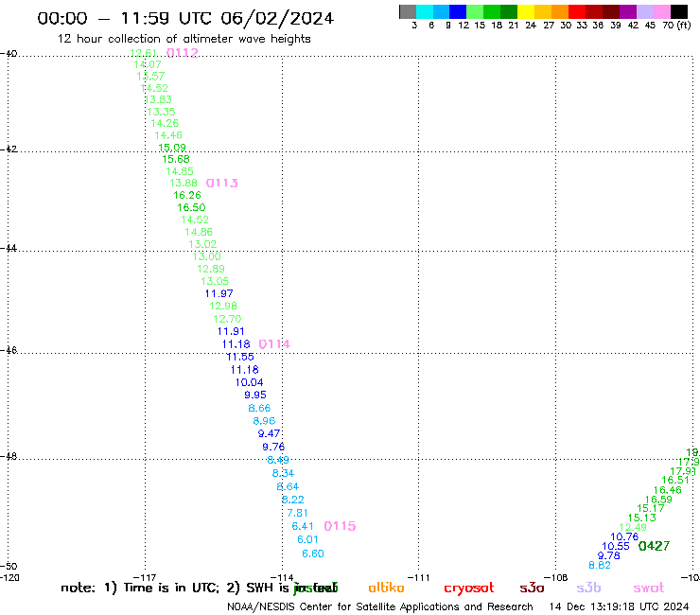This screenshot has height=615, width=700.
Task: Click the 9.95 wave height value
Action: tap(255, 395)
